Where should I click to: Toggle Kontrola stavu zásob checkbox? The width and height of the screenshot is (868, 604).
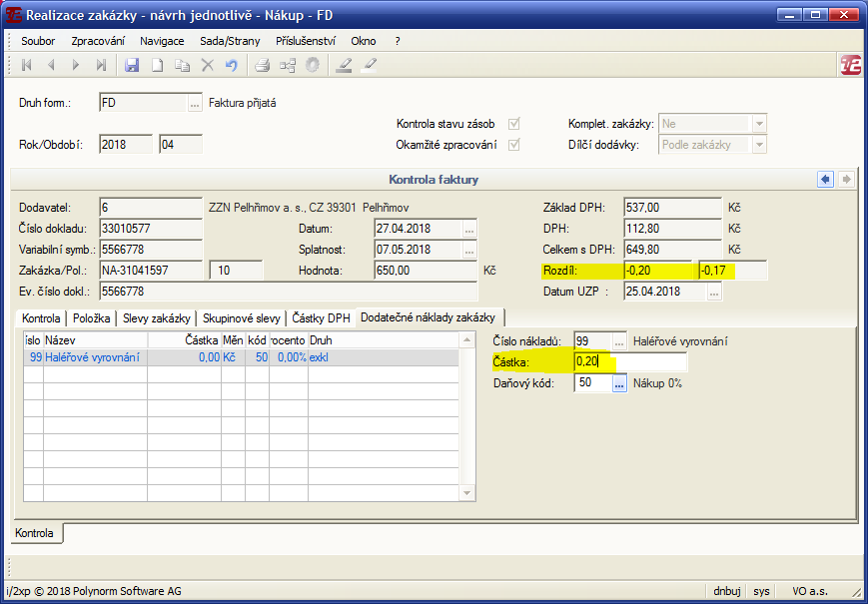click(x=514, y=124)
